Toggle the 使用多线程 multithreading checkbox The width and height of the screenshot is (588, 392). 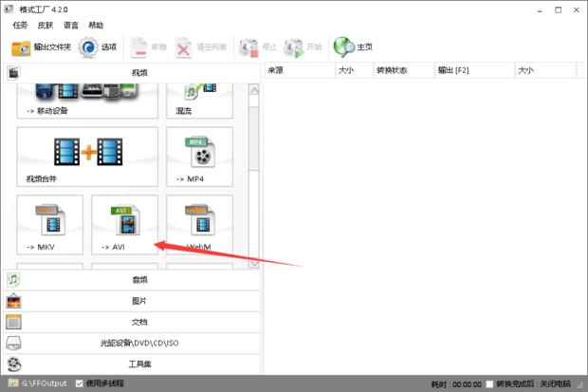(x=80, y=384)
